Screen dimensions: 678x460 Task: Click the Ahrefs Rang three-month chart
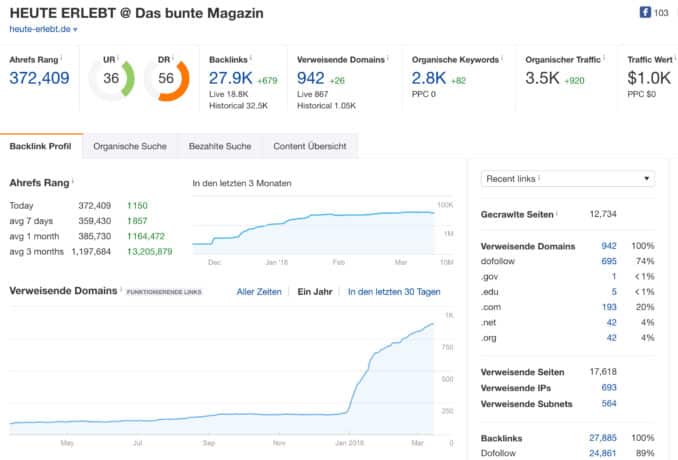[x=323, y=230]
